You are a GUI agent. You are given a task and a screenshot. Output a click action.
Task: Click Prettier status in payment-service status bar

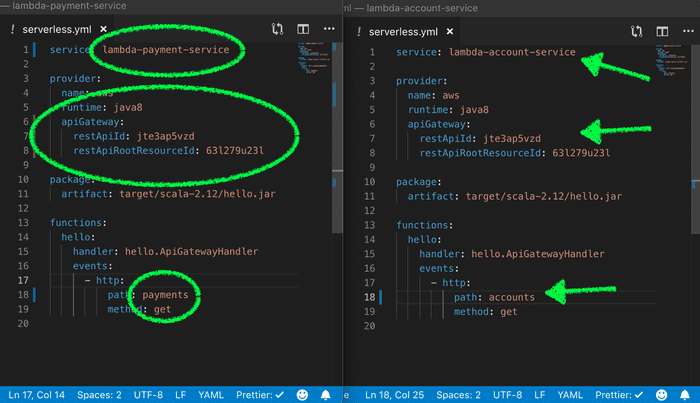(x=260, y=395)
